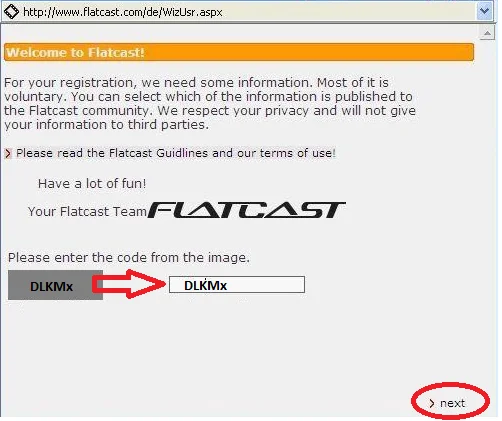
Task: Click the red arrow pointing to input
Action: [x=129, y=284]
